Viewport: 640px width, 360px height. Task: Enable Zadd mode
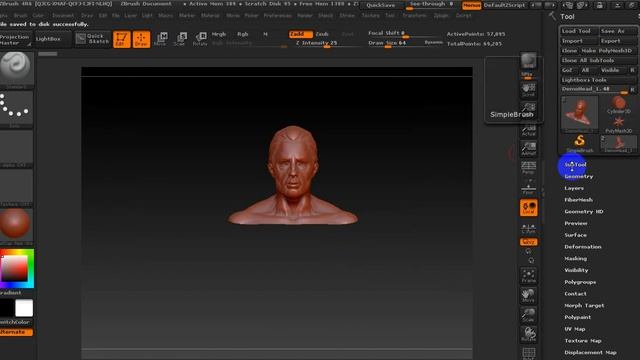[x=300, y=34]
